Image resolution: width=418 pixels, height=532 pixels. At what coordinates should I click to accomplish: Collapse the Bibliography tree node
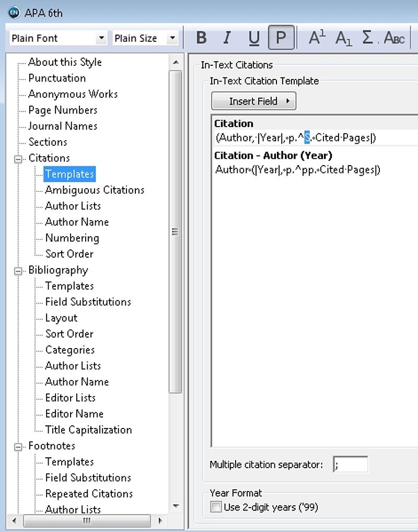[18, 271]
